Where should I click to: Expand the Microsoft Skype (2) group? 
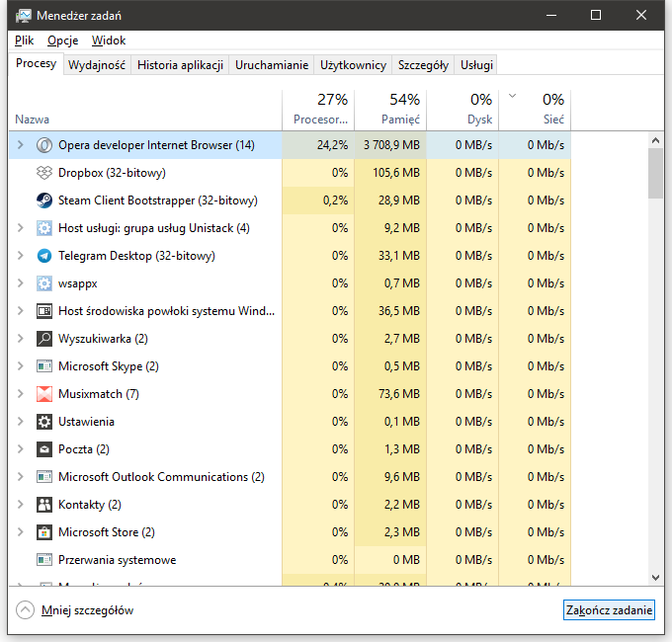20,366
